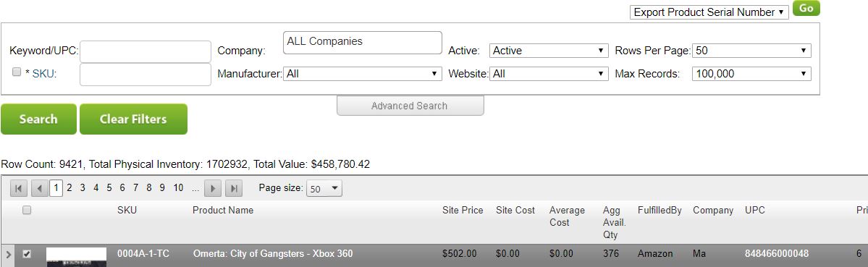The image size is (868, 267).
Task: Click the UPC value 848466000048
Action: [x=777, y=254]
